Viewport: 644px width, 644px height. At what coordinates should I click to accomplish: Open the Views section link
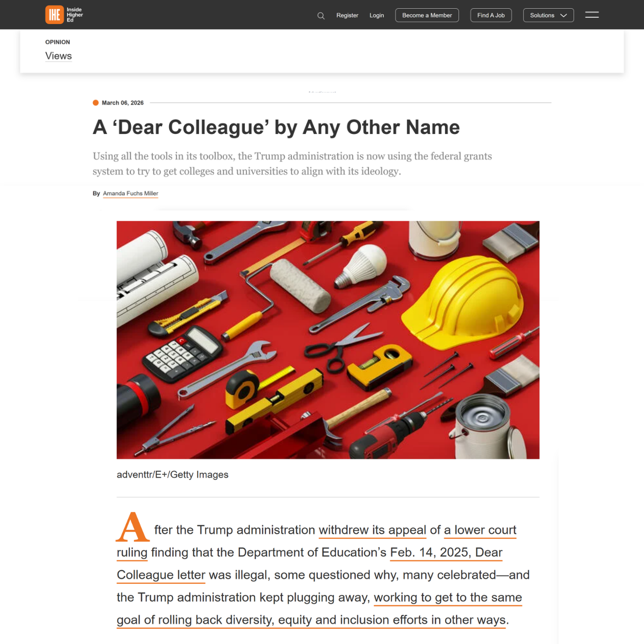click(x=58, y=56)
